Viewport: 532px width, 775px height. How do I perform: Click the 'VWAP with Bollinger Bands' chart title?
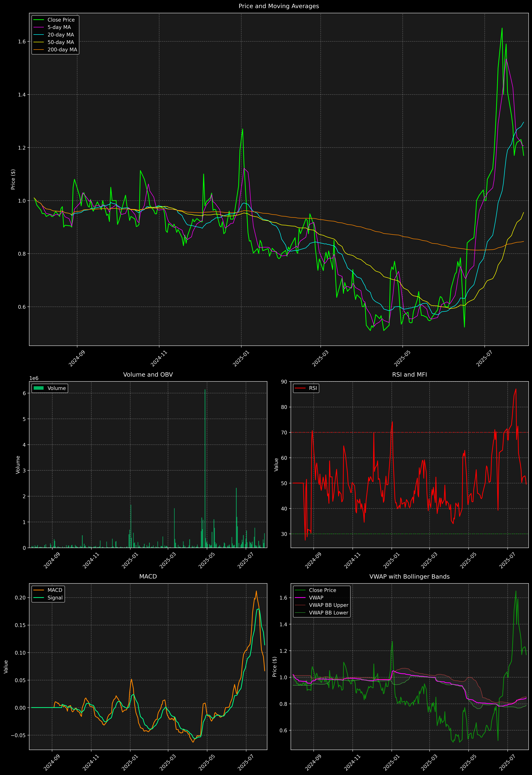pyautogui.click(x=409, y=577)
